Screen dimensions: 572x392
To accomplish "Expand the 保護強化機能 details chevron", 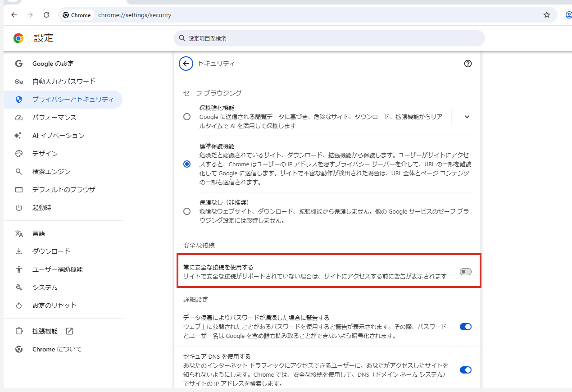I will point(467,117).
